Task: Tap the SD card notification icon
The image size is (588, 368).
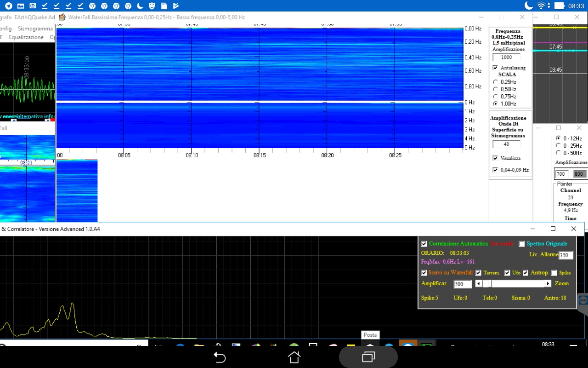Action: [164, 6]
